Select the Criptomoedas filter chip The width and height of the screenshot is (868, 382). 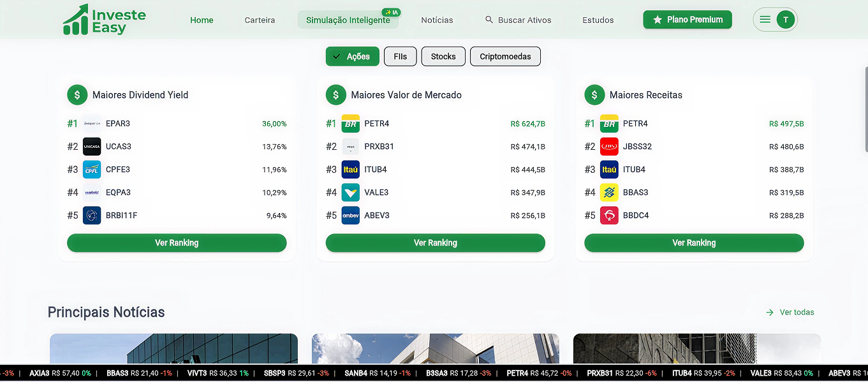coord(505,56)
